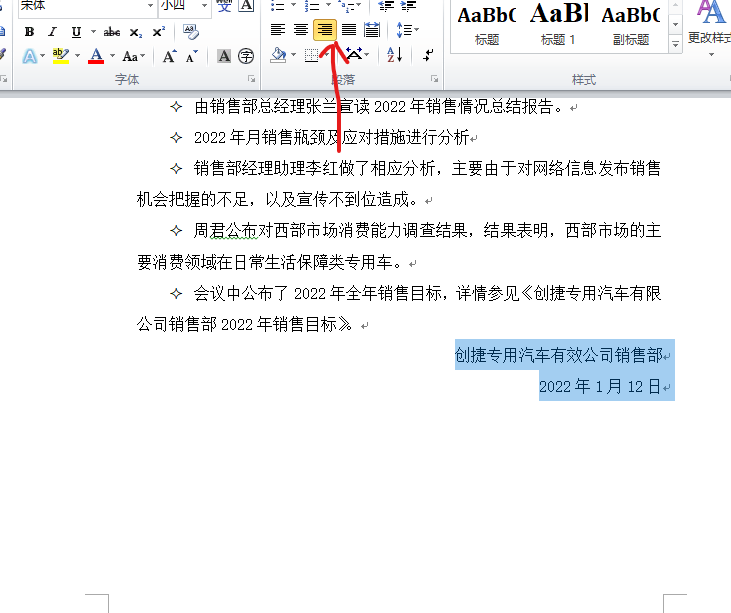Justify the paragraph
Viewport: 731px width, 613px height.
click(x=349, y=30)
